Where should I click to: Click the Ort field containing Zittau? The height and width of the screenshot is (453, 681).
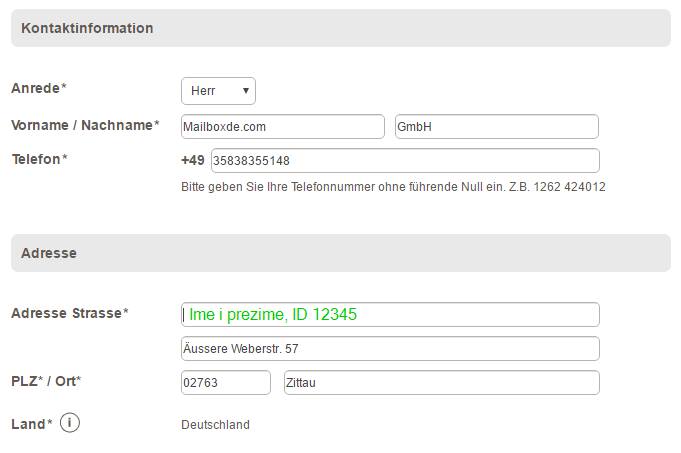(441, 383)
